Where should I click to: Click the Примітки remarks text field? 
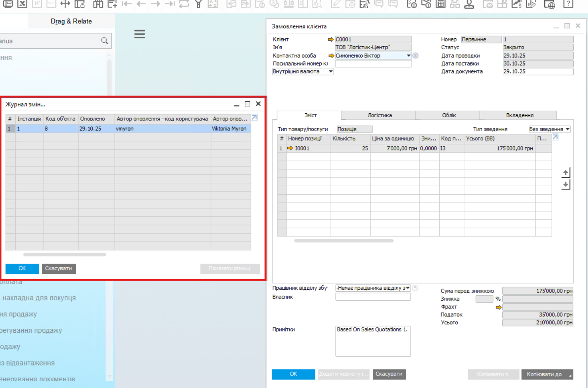point(373,341)
